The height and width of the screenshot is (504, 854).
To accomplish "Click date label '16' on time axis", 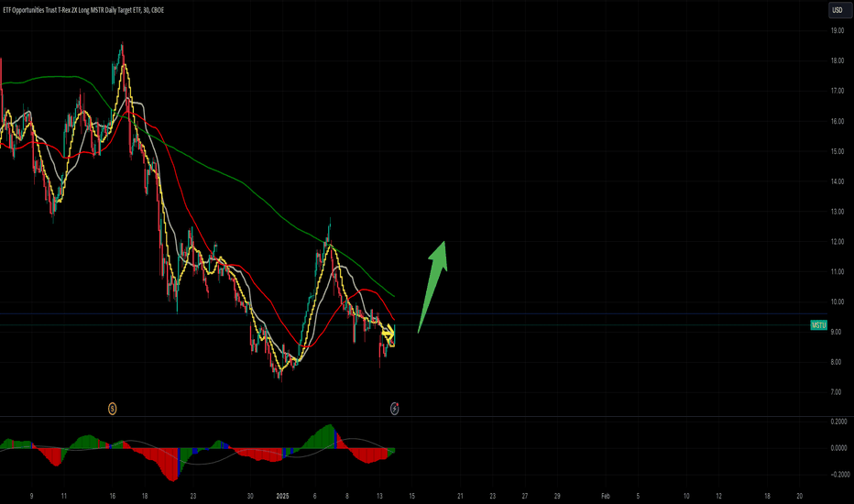I will (112, 496).
